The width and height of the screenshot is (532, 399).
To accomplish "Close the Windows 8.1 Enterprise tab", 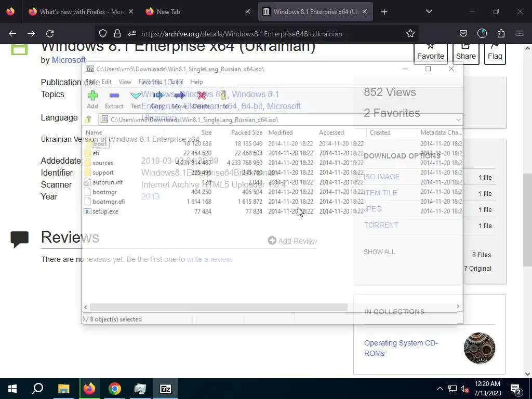I will (x=365, y=12).
